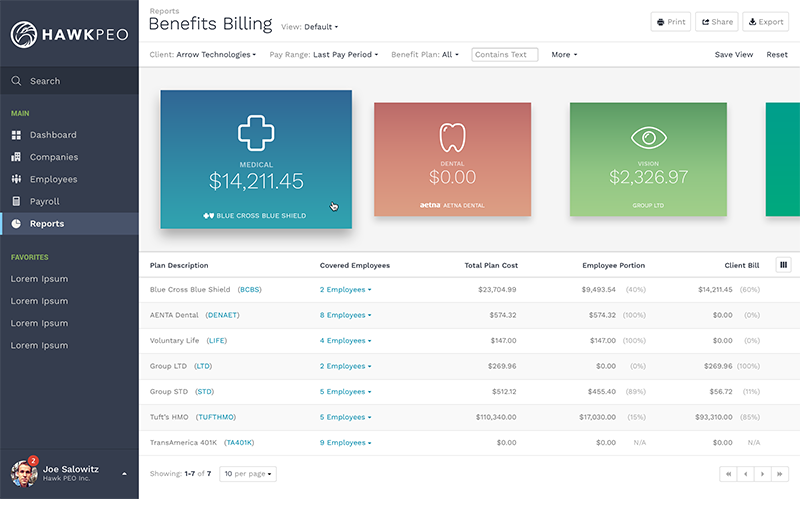The image size is (800, 519).
Task: Open Payroll from sidebar
Action: pyautogui.click(x=44, y=202)
